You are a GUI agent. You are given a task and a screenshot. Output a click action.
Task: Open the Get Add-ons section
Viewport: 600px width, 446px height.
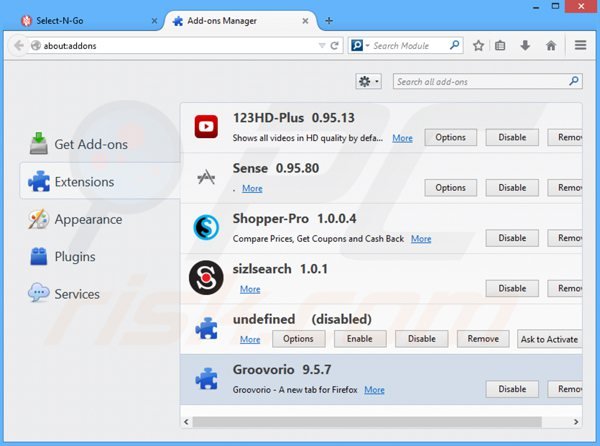(x=99, y=144)
